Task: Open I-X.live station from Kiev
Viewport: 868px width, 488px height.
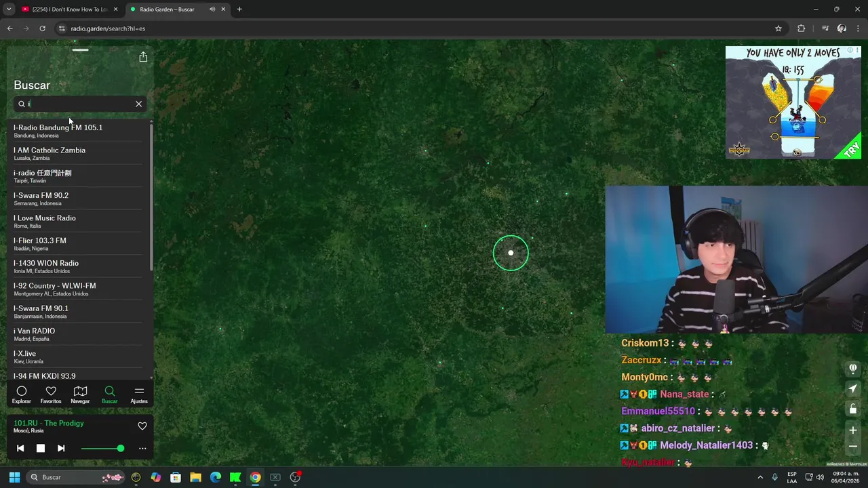Action: (x=78, y=357)
